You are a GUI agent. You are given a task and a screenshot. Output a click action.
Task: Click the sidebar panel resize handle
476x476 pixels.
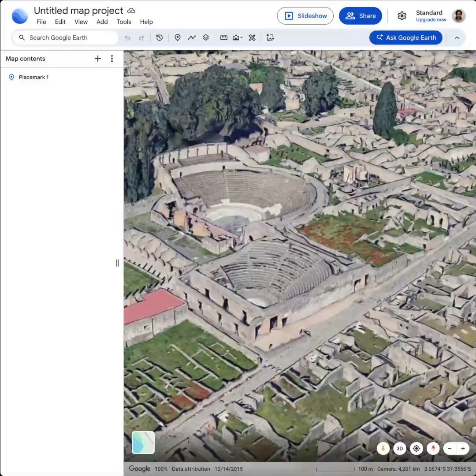pos(117,263)
